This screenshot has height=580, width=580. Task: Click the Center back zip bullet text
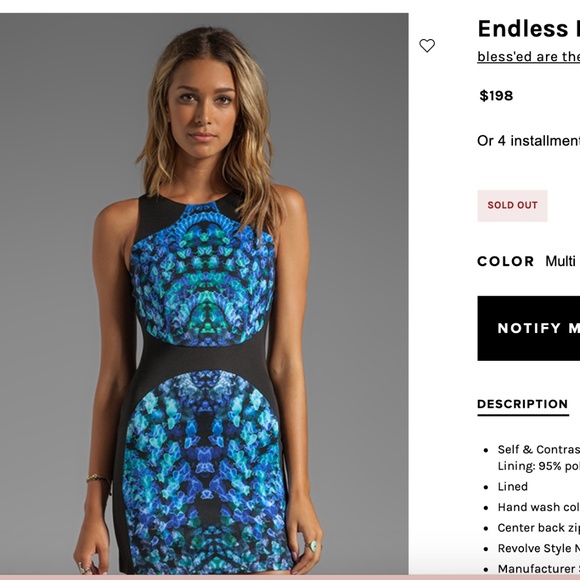[x=539, y=528]
